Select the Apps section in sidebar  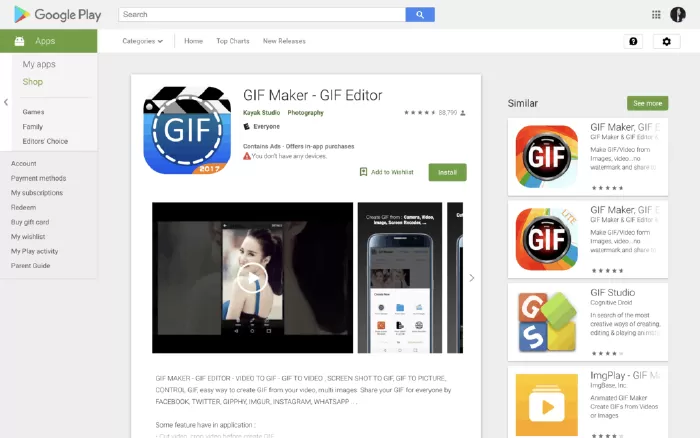pos(49,41)
